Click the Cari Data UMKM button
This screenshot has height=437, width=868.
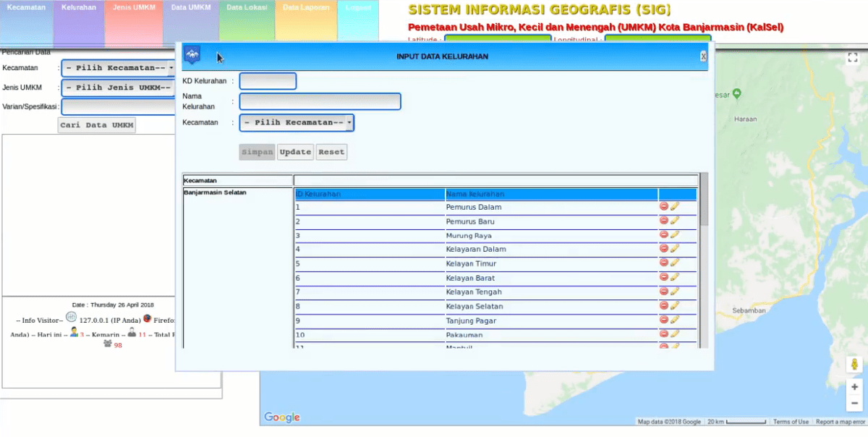[96, 124]
